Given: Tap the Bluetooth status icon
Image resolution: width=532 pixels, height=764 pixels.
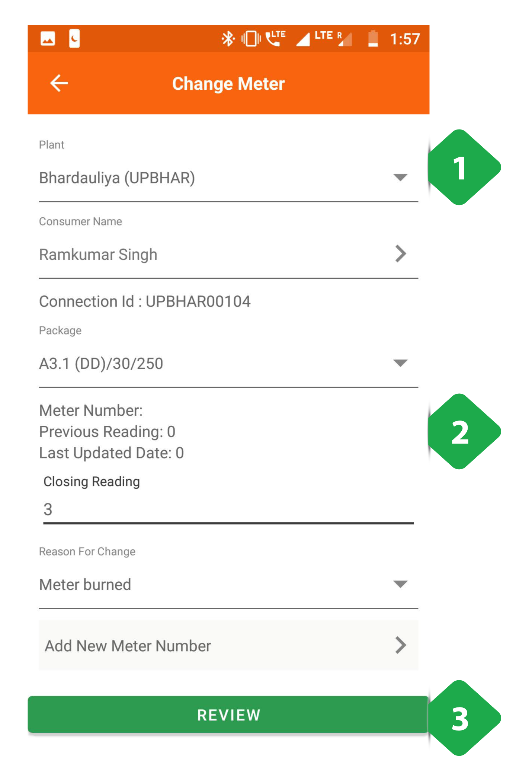Looking at the screenshot, I should (x=228, y=39).
